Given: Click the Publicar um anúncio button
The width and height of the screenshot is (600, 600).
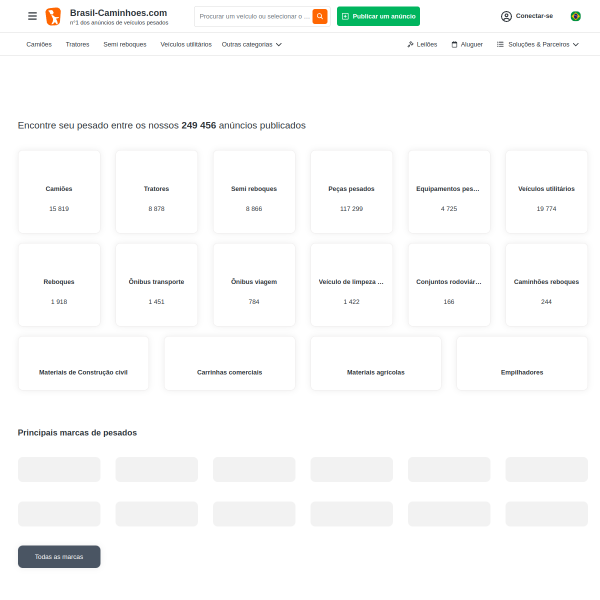Looking at the screenshot, I should point(378,16).
